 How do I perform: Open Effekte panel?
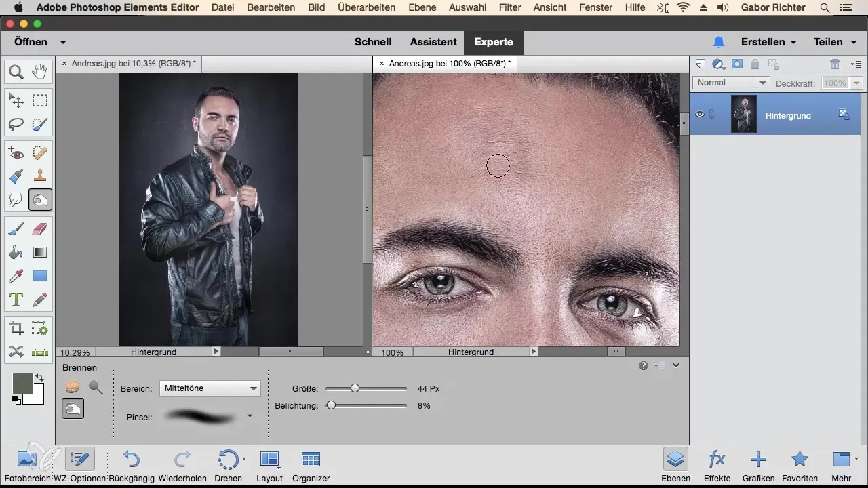[717, 465]
